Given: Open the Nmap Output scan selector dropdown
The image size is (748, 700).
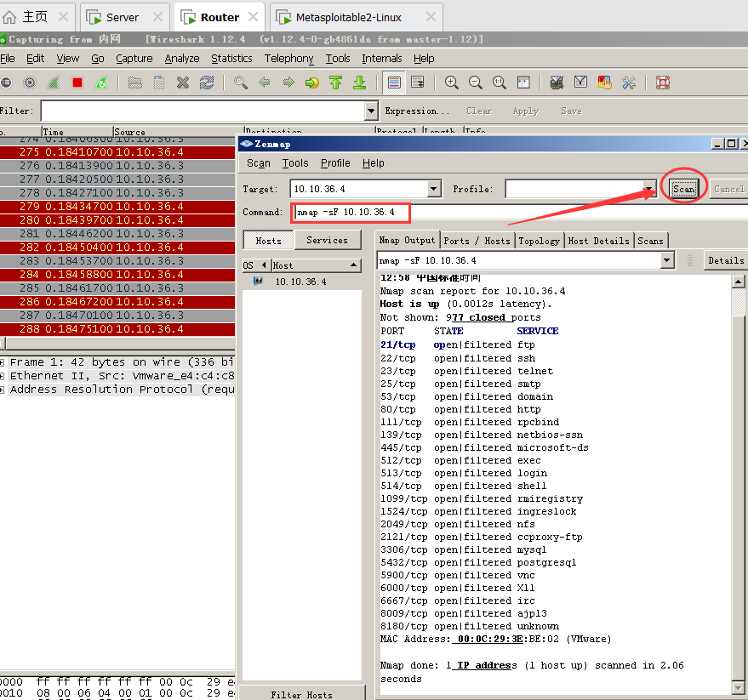Looking at the screenshot, I should (666, 260).
